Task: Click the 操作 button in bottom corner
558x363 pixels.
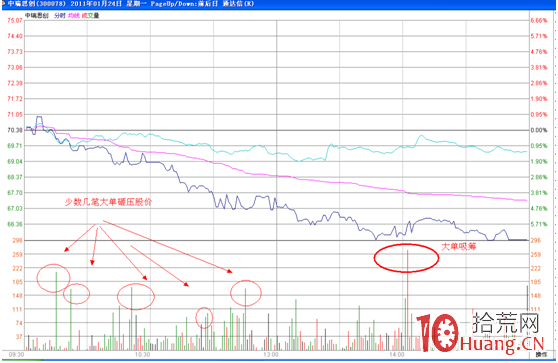Action: (541, 354)
